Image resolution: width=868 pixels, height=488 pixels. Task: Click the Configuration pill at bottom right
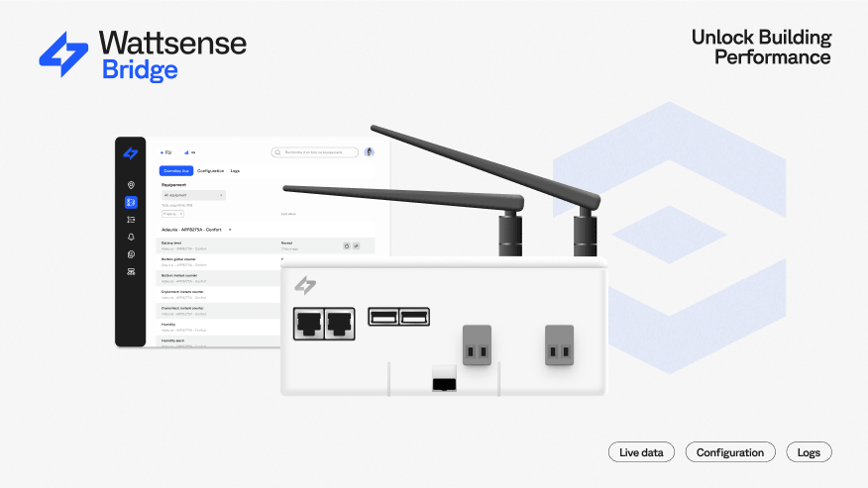(730, 452)
